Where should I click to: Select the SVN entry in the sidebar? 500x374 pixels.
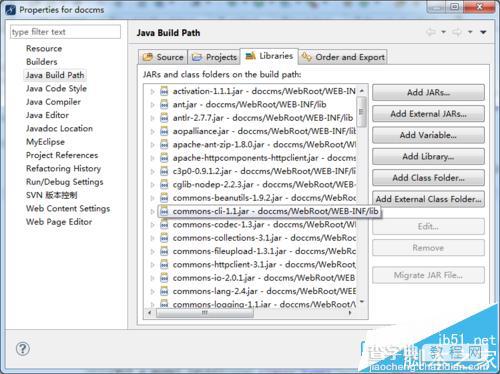(x=52, y=195)
